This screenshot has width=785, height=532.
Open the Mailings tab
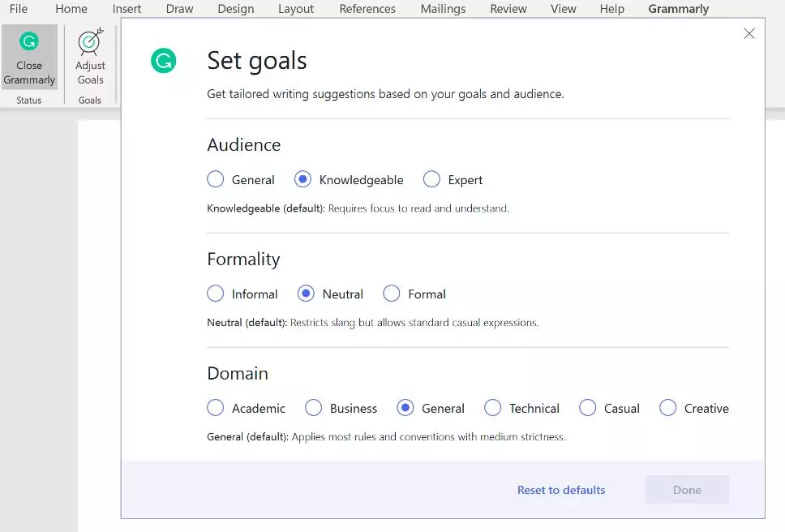[x=443, y=9]
